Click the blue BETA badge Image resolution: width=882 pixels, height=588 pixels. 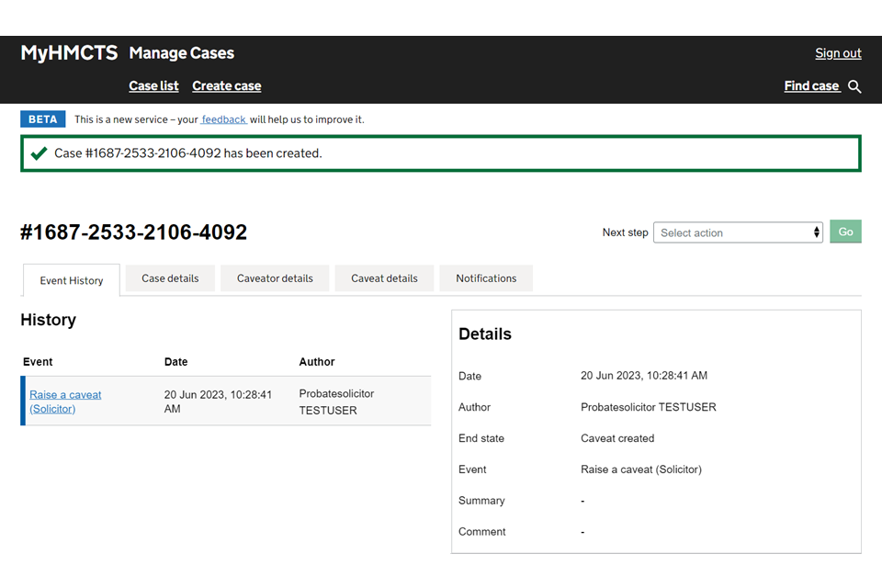click(43, 119)
